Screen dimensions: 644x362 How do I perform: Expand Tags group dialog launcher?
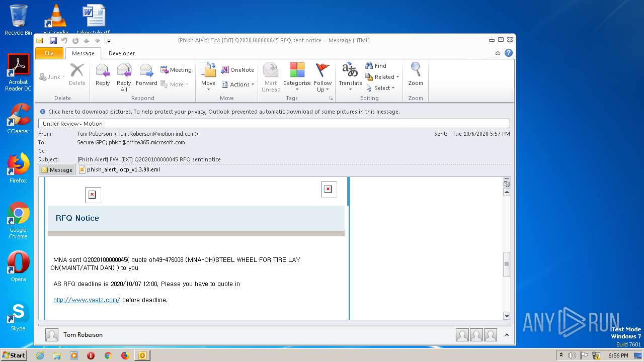(x=331, y=99)
